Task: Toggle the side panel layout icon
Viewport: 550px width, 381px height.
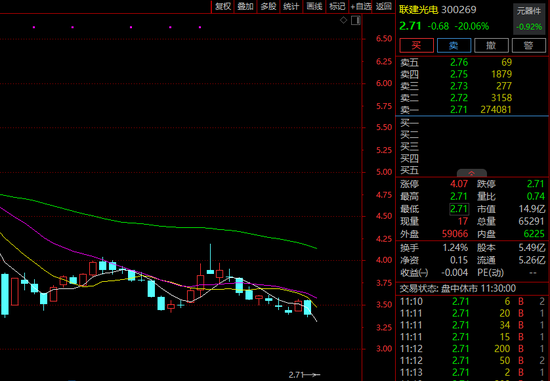Action: point(356,20)
